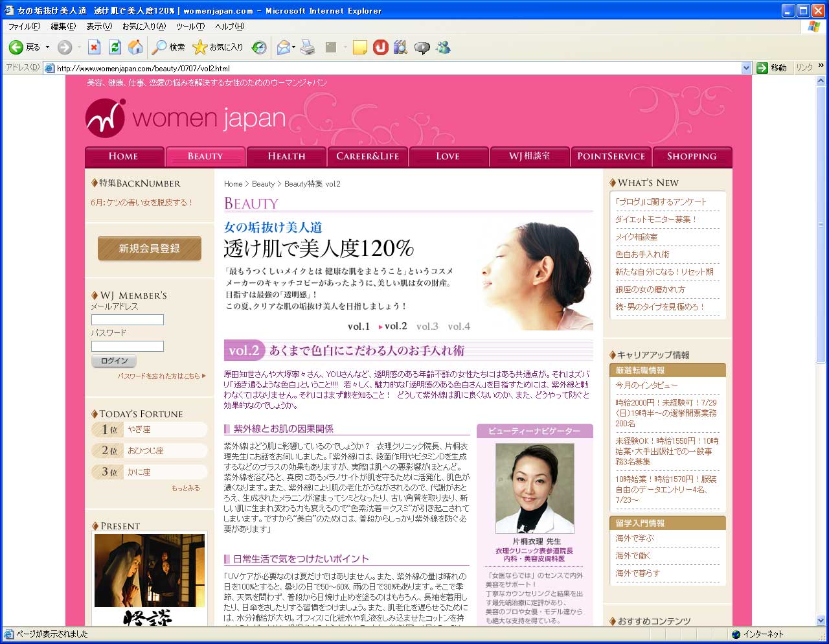This screenshot has width=829, height=644.
Task: Click the 新規会員登録 button
Action: (x=150, y=248)
